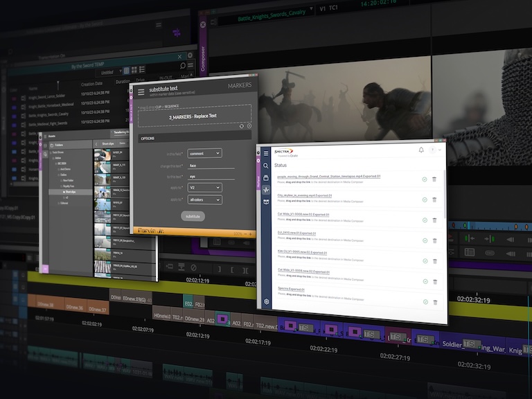532x399 pixels.
Task: Select the Short clips folder in Assets tree
Action: click(70, 192)
